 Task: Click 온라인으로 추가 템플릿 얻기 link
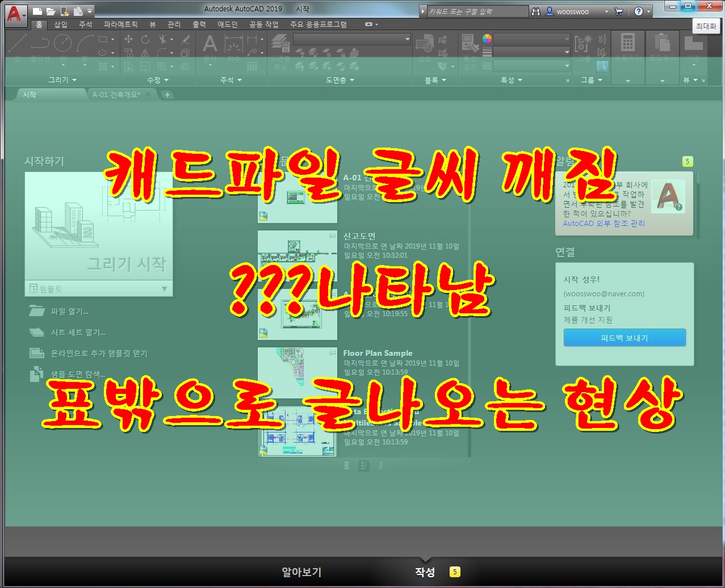[x=99, y=353]
